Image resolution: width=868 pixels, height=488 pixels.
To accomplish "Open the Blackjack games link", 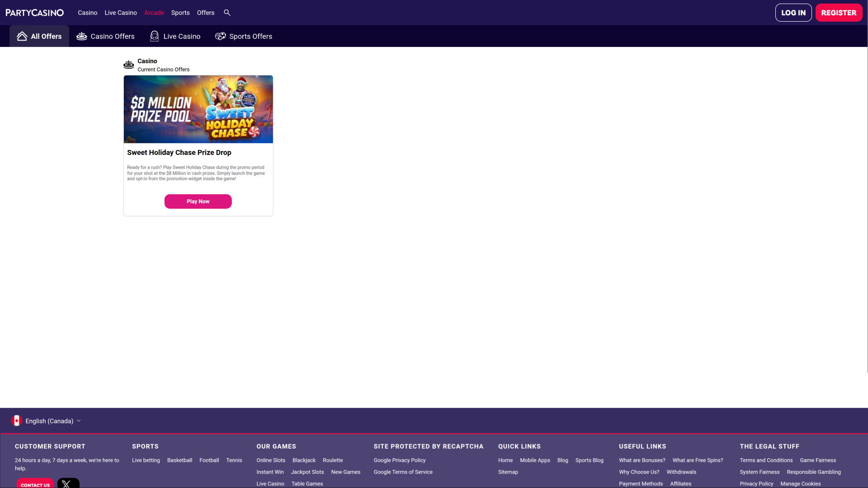I will 304,460.
